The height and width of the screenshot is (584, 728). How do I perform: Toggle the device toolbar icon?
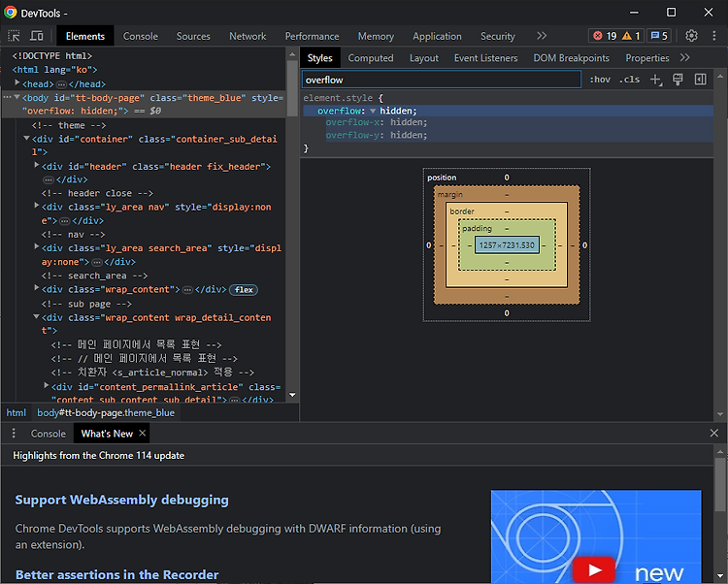pos(37,36)
